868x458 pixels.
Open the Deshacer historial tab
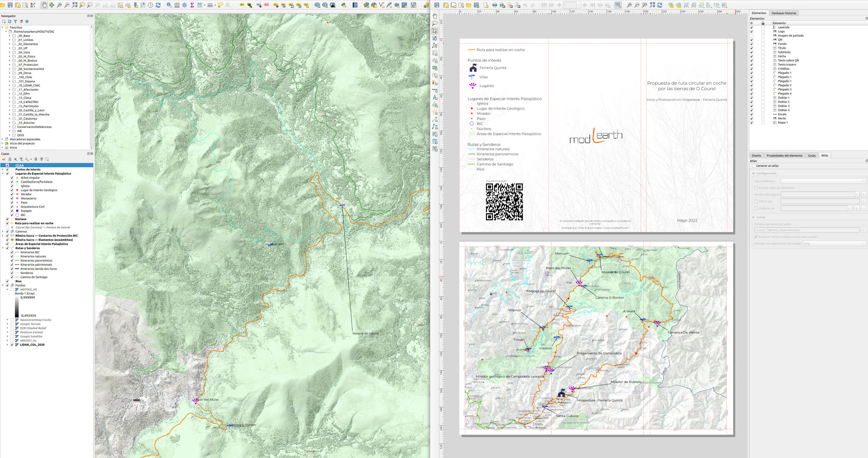784,13
